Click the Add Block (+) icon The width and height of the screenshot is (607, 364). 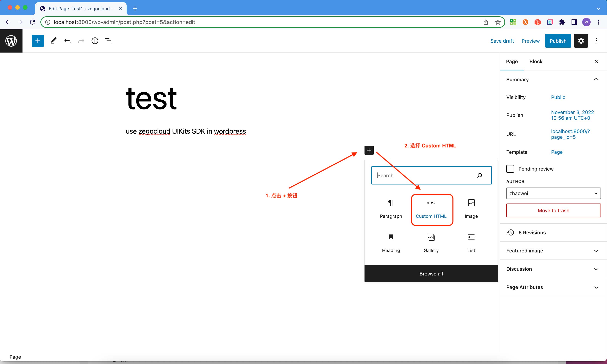coord(369,150)
